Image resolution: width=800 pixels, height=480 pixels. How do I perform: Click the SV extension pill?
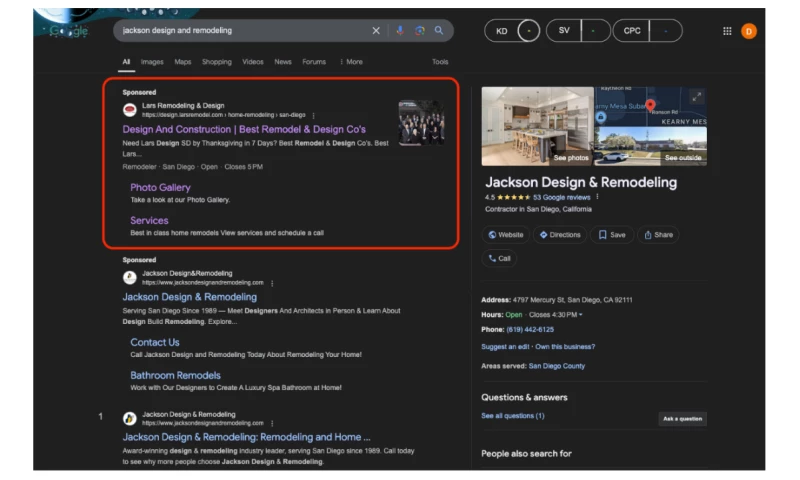click(x=578, y=31)
